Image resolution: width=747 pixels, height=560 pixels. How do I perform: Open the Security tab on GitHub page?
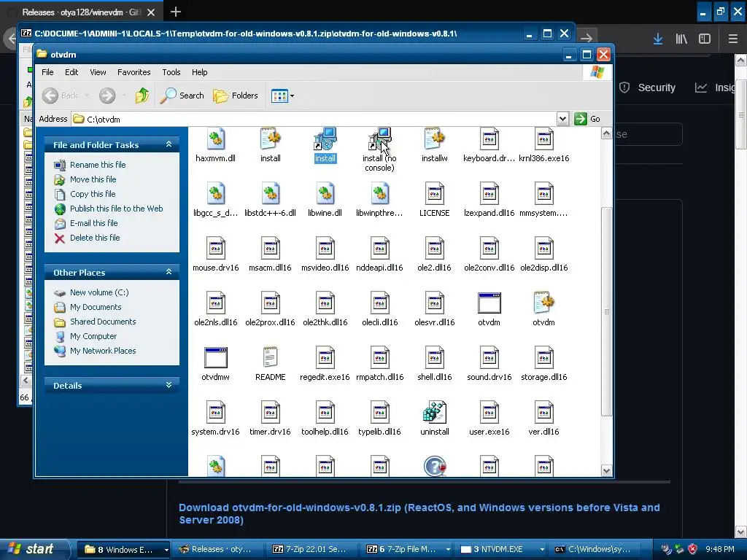click(x=648, y=87)
